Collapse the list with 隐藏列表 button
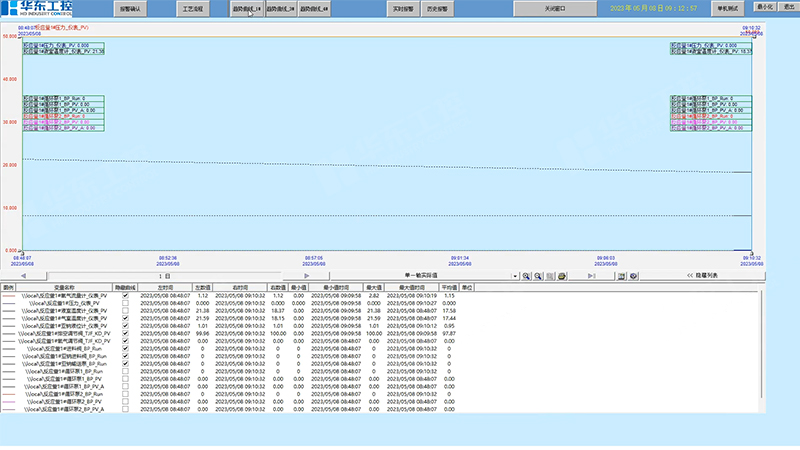 coord(704,275)
